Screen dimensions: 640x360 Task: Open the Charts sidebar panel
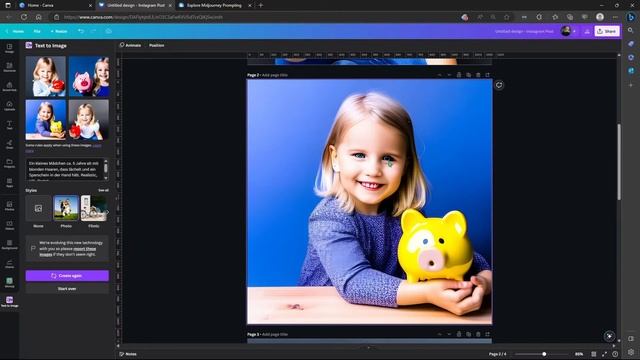(9, 264)
